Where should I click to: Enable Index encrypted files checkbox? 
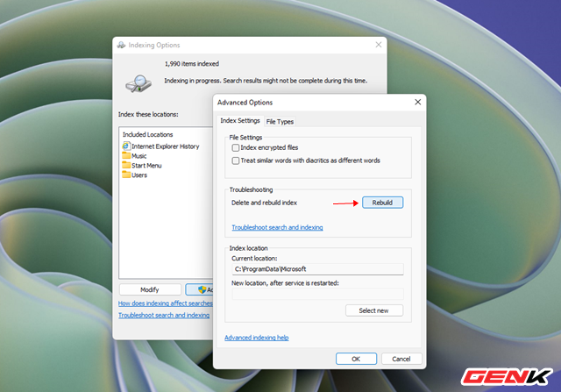tap(236, 147)
